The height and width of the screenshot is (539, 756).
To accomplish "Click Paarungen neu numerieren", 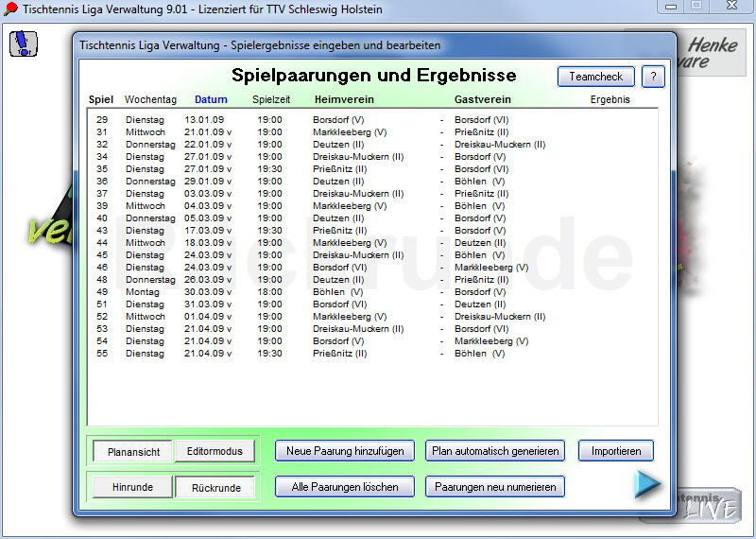I will click(x=495, y=487).
